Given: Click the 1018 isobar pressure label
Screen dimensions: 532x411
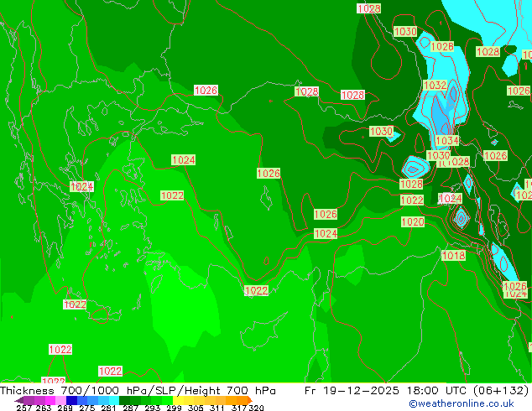Looking at the screenshot, I should [x=453, y=255].
